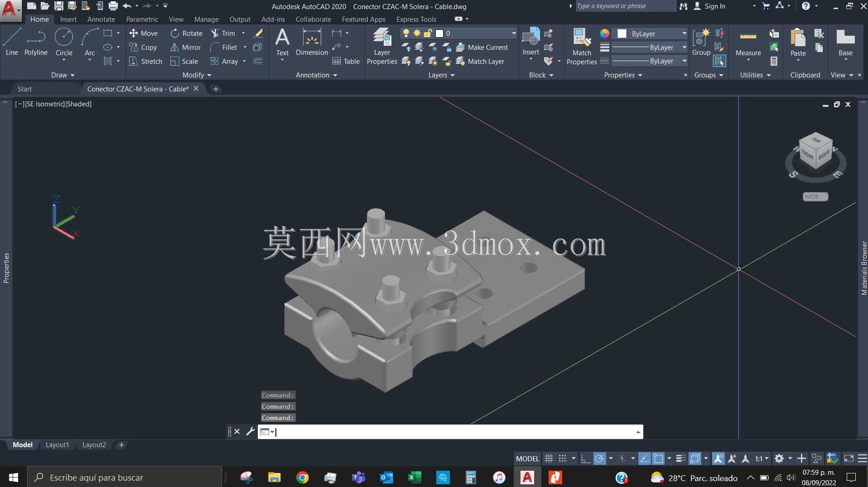
Task: Open the Insert block tool
Action: point(530,42)
